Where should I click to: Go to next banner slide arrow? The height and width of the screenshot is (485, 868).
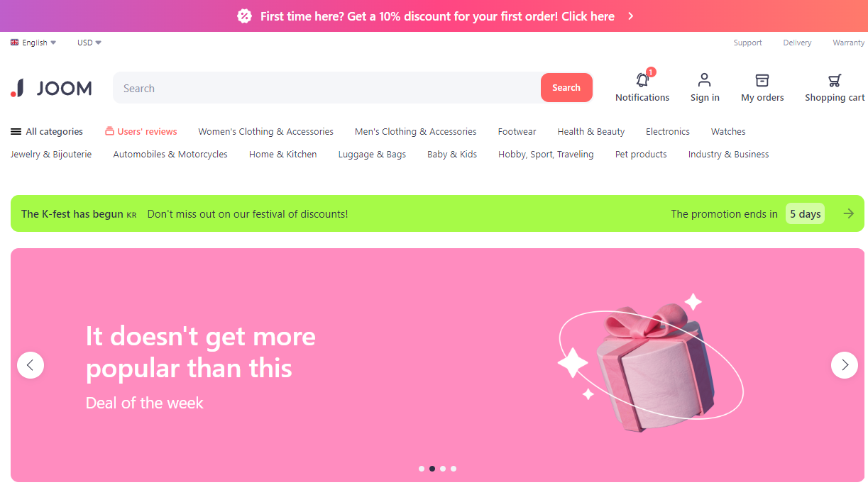pos(845,365)
